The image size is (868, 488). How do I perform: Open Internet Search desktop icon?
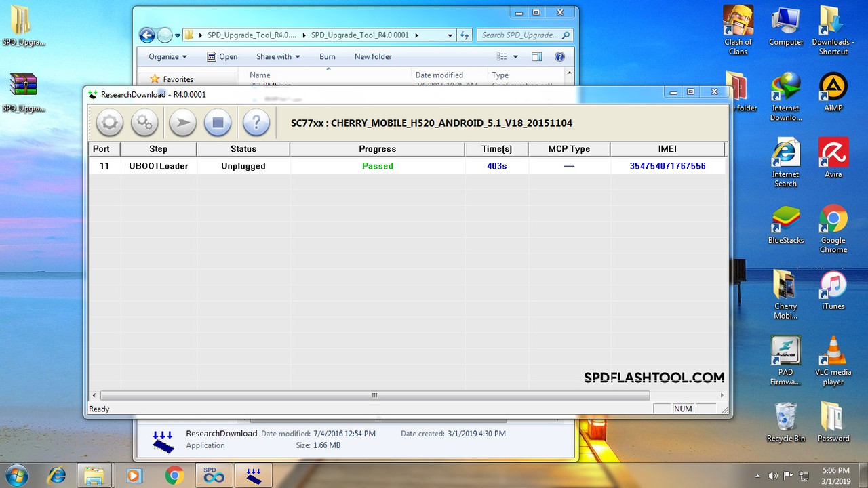(785, 163)
